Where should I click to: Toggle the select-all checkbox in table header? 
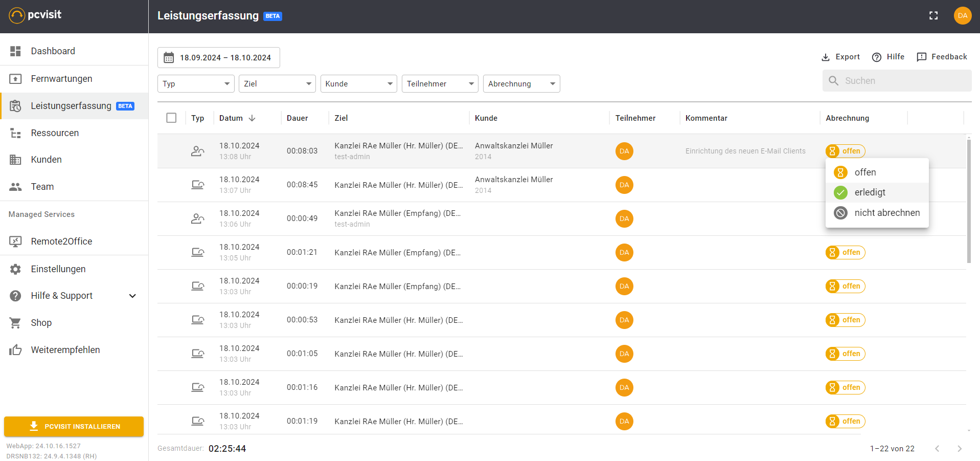coord(171,118)
